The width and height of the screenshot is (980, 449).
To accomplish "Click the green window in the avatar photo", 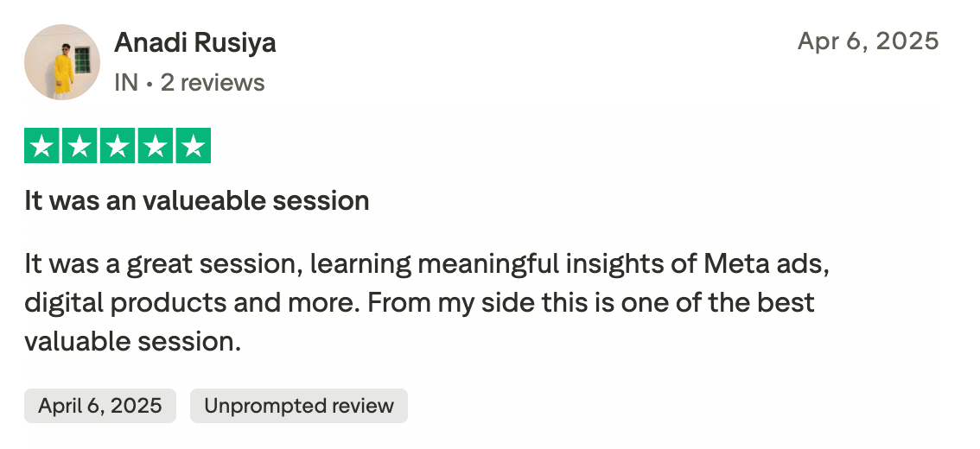I will tap(82, 60).
